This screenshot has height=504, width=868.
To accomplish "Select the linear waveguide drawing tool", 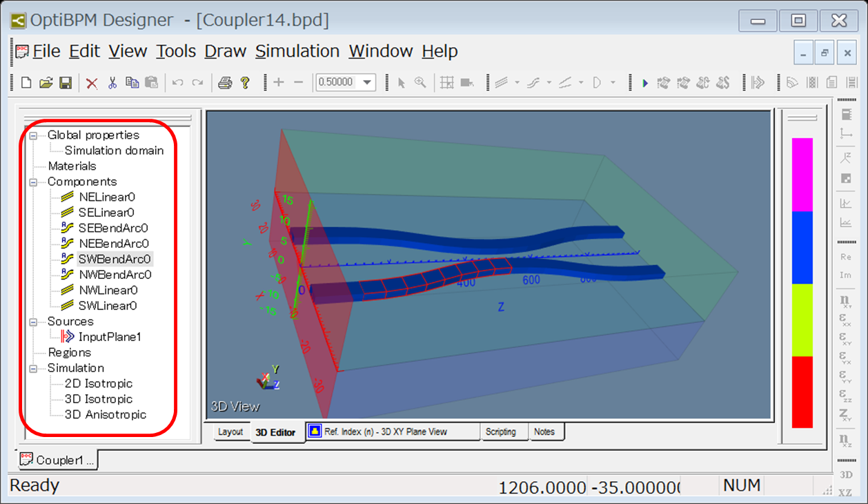I will tap(500, 83).
